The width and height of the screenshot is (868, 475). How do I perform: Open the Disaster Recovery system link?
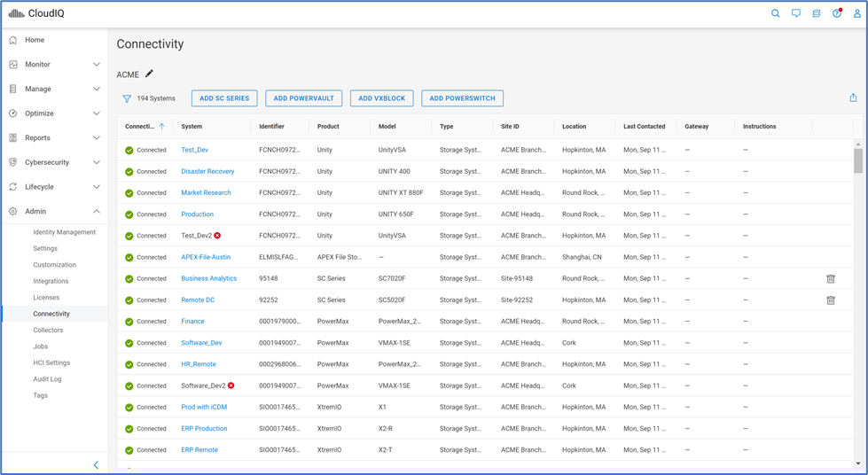(207, 172)
